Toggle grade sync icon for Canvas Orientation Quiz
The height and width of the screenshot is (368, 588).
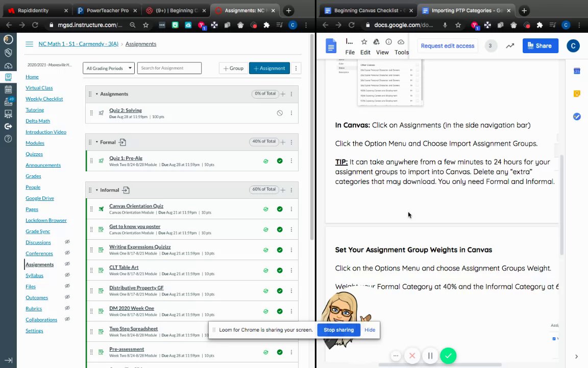(265, 209)
